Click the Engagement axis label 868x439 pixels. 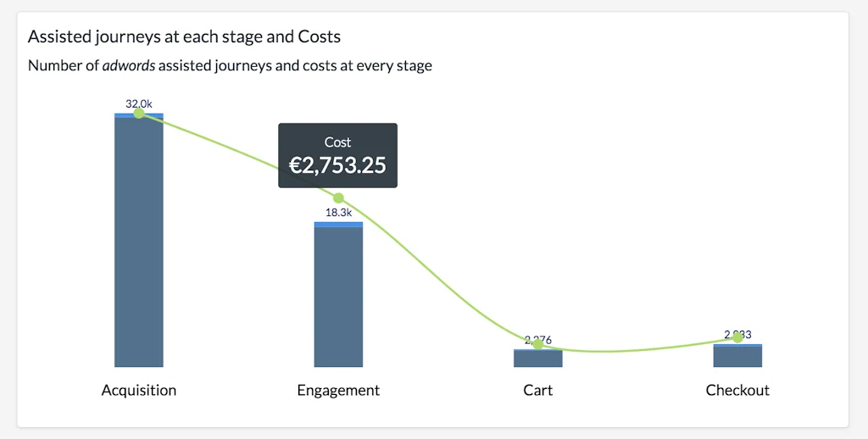click(x=338, y=391)
